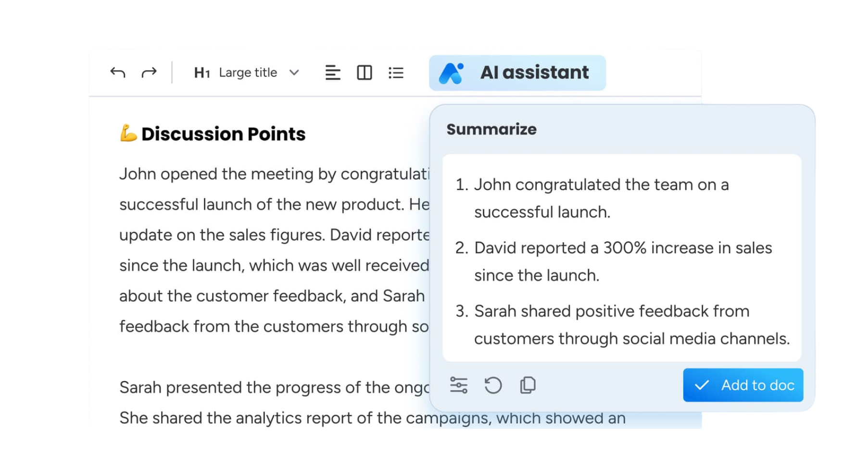The image size is (868, 454).
Task: Copy the summary with the copy icon
Action: pos(528,385)
